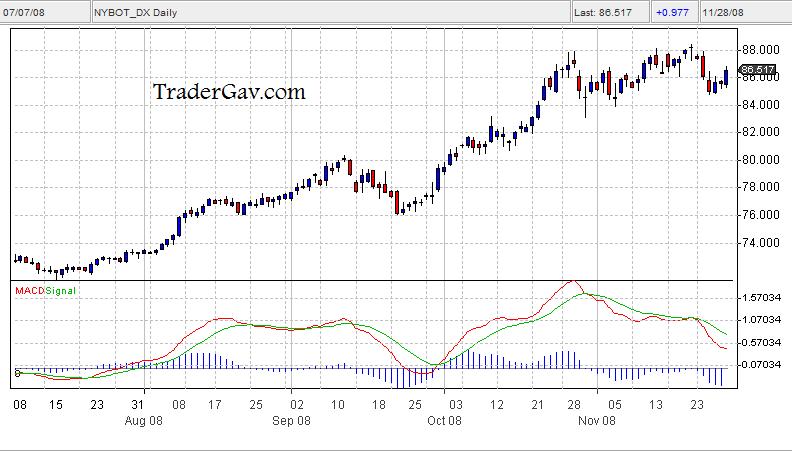
Task: Click the date tick 28 on time axis
Action: (x=573, y=405)
